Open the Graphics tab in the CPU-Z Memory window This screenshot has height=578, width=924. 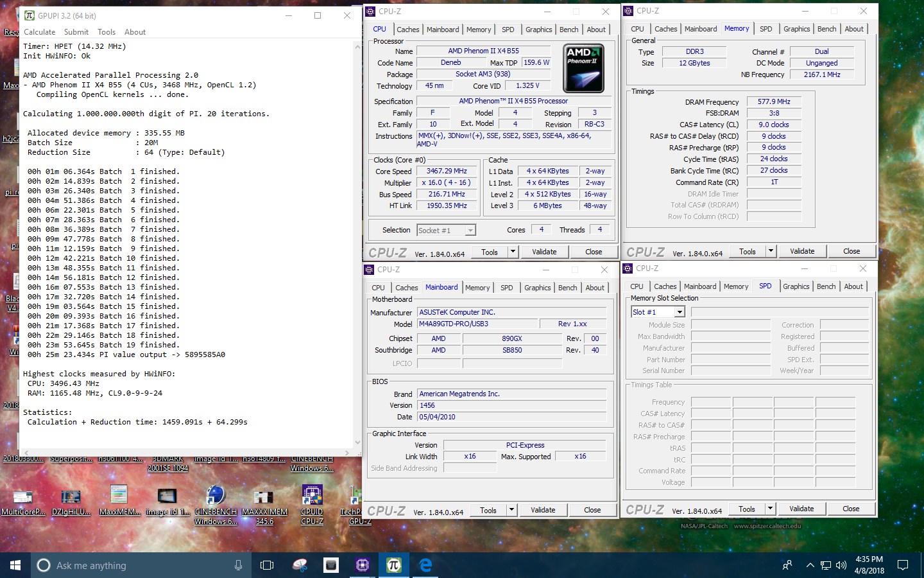coord(796,29)
